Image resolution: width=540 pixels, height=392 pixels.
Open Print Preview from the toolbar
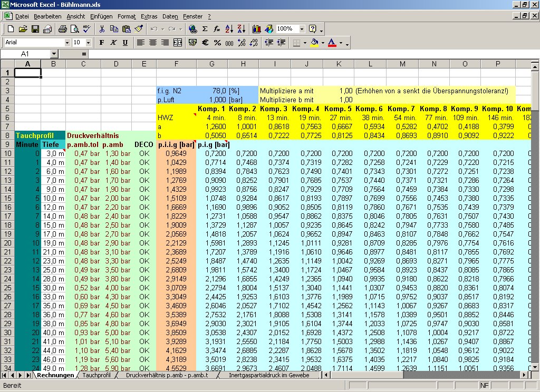coord(74,29)
